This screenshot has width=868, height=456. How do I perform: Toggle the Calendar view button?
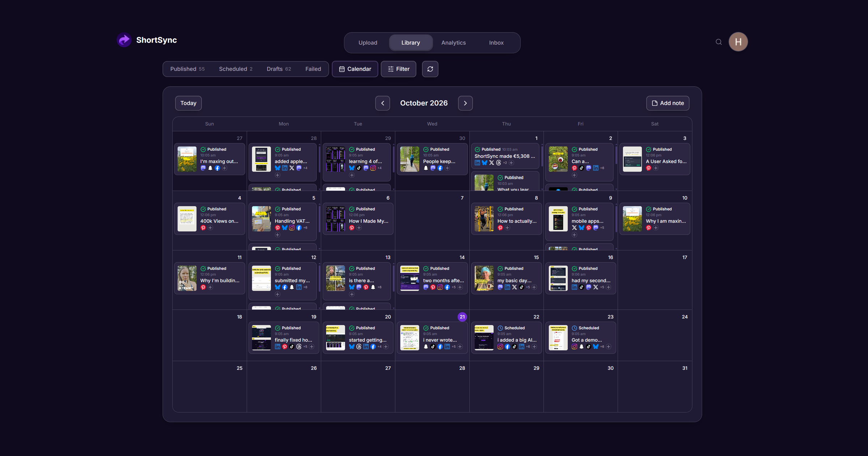(x=355, y=69)
